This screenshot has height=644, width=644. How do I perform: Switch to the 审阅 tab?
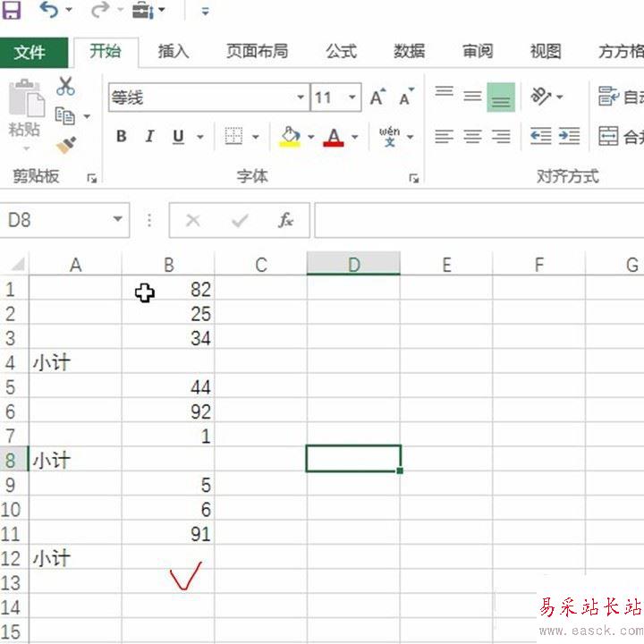point(478,52)
